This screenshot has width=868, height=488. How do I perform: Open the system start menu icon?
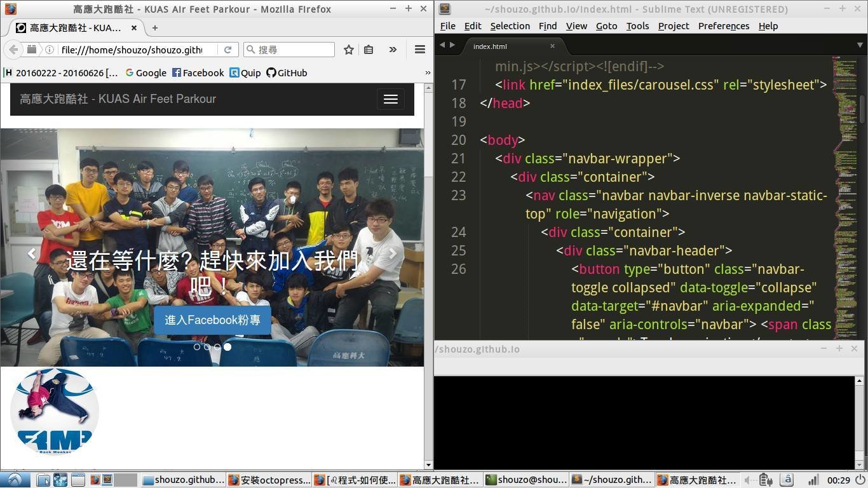click(x=14, y=480)
